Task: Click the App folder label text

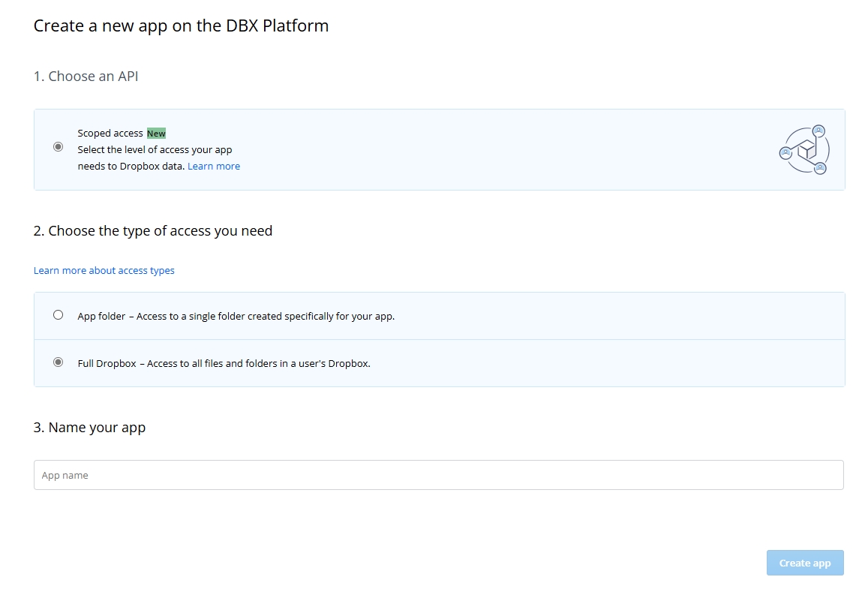Action: coord(101,316)
